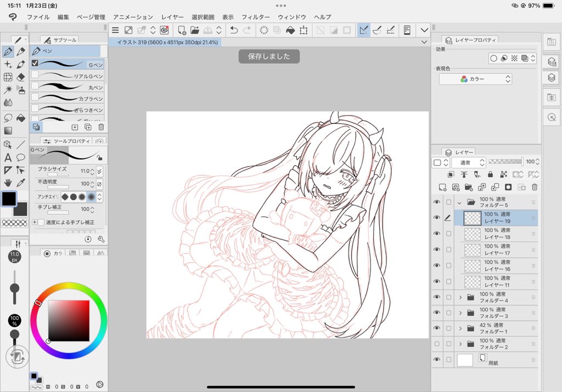Expand the フォルダー 3 folder
562x392 pixels.
tap(460, 313)
